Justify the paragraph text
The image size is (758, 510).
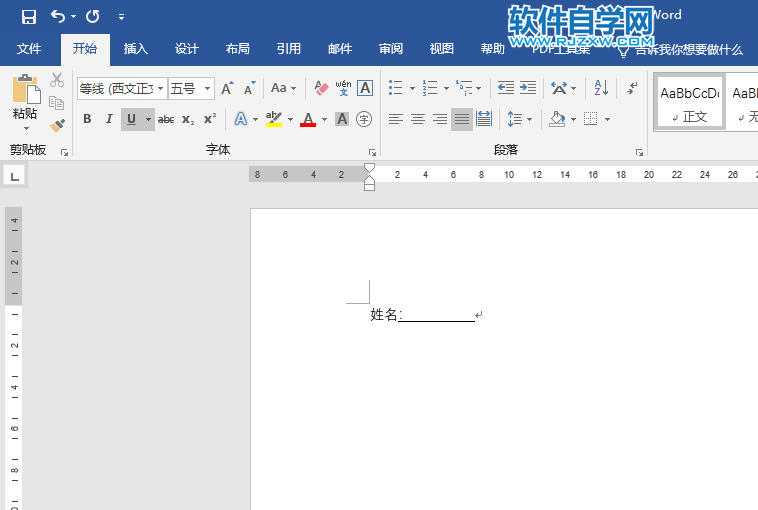(x=462, y=119)
